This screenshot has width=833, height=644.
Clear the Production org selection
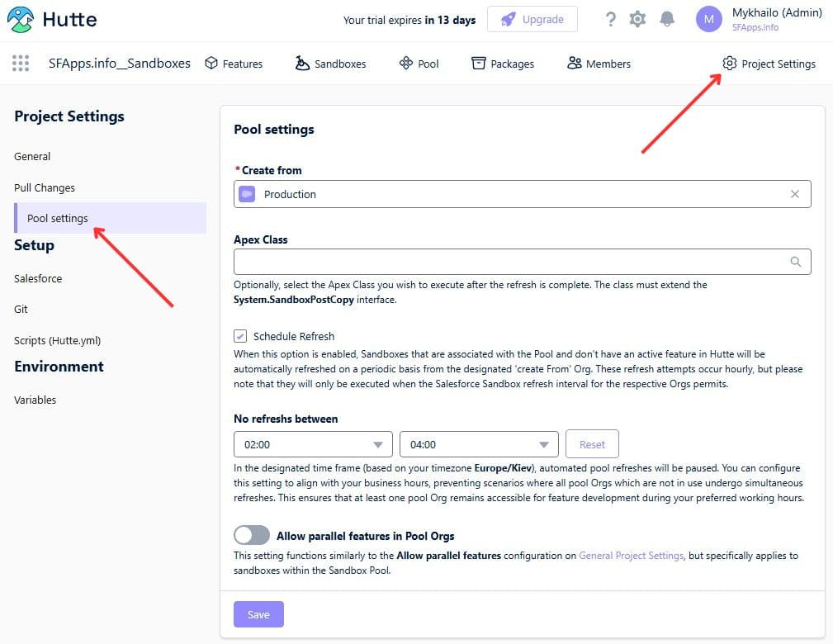click(x=795, y=194)
